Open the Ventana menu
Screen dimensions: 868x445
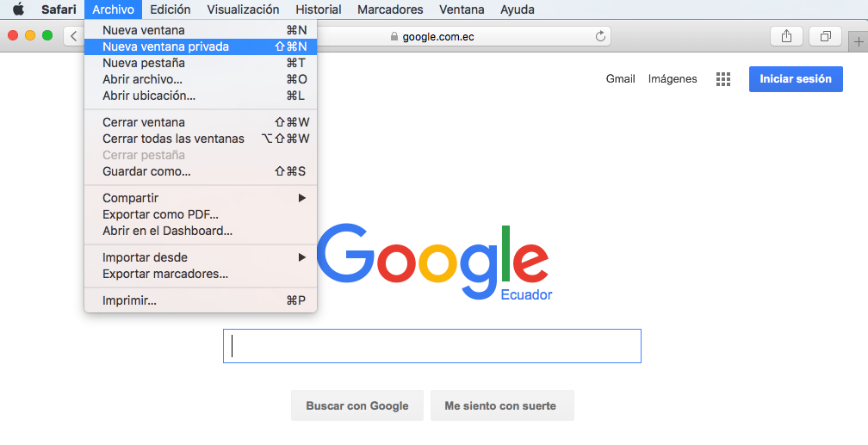(462, 9)
